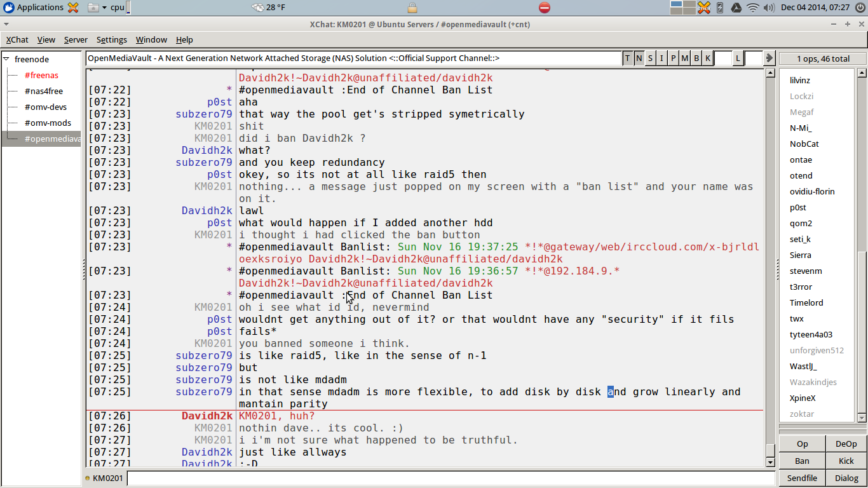Toggle no outside messages mode N

(x=639, y=58)
